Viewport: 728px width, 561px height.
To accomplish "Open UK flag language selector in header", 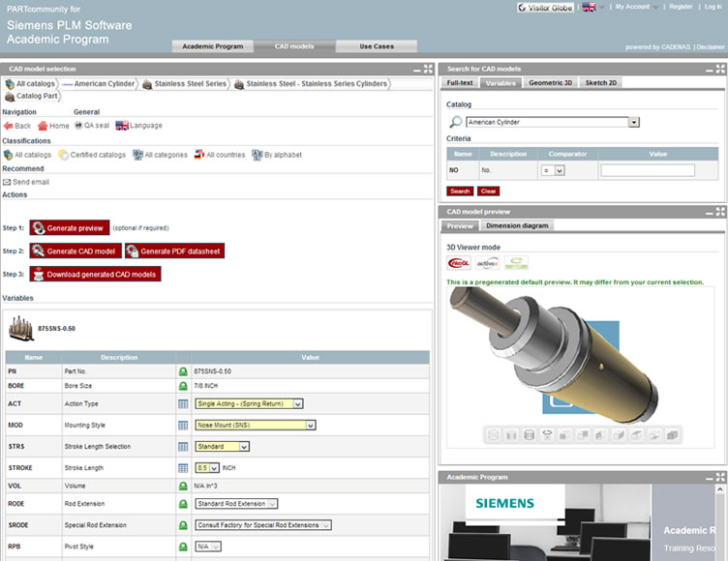I will click(x=590, y=7).
